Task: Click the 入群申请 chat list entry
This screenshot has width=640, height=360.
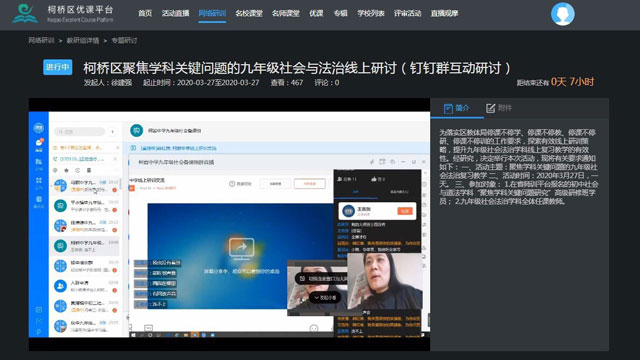Action: pos(85,286)
